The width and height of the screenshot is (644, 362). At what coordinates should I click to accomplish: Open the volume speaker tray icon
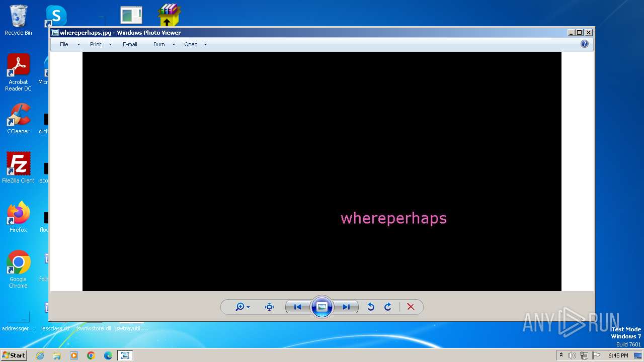click(x=572, y=355)
